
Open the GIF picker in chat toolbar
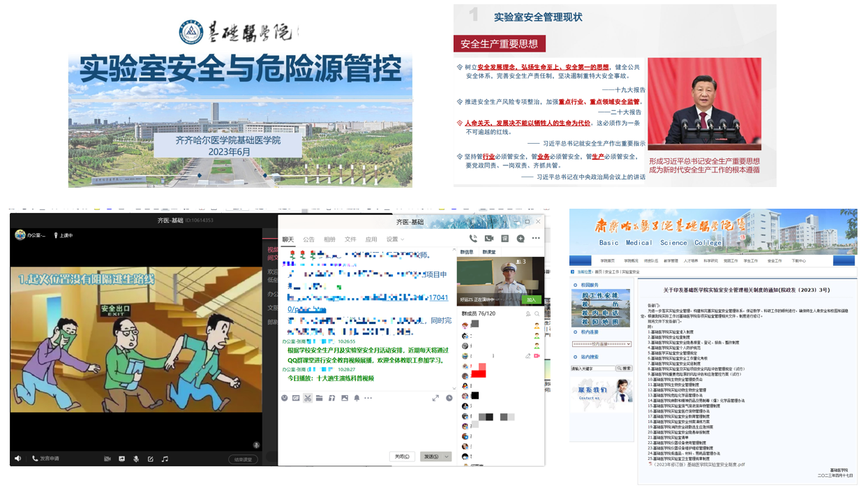[x=296, y=398]
